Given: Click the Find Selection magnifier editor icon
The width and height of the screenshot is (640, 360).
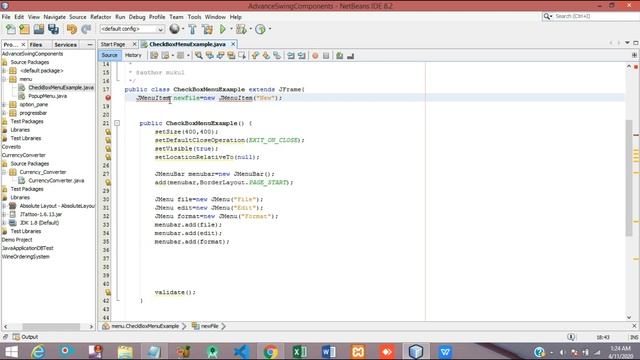Looking at the screenshot, I should point(199,56).
